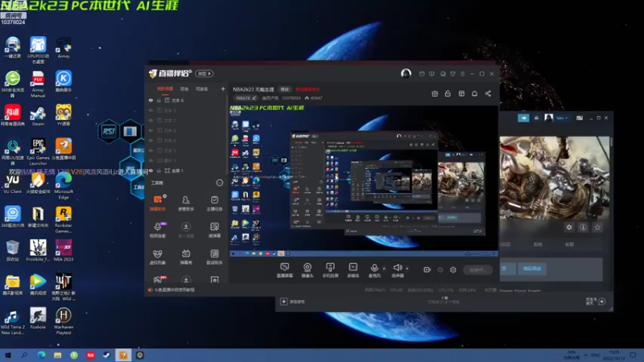Screen dimensions: 644x362
Task: Open streaming settings gear beside record icon
Action: (x=453, y=269)
